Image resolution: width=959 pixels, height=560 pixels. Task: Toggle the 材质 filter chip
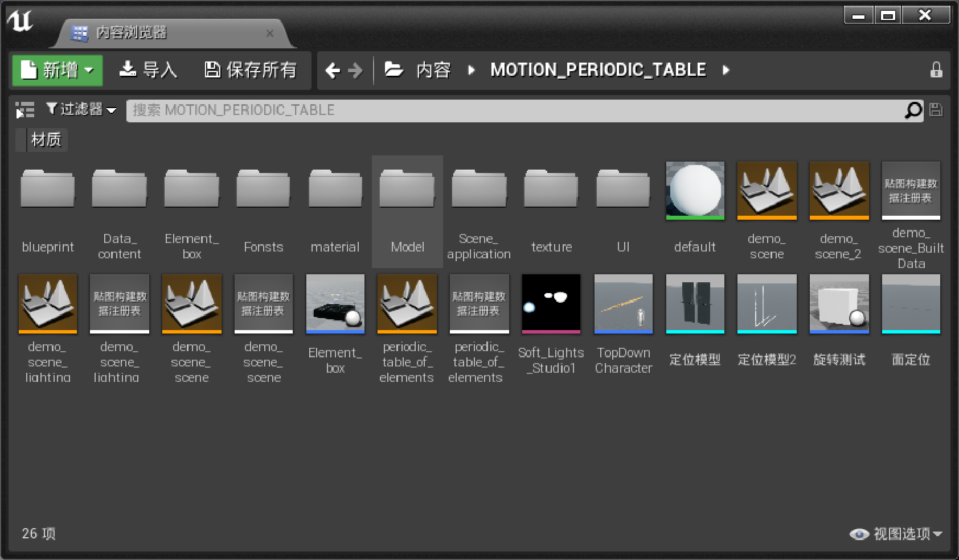[42, 140]
